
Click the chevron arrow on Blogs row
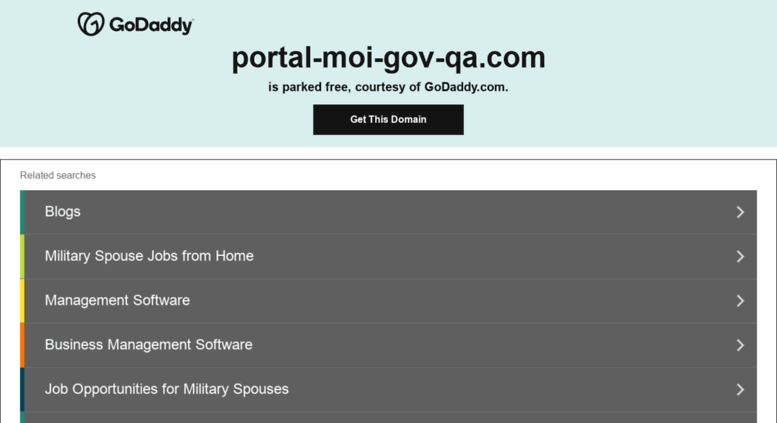pos(740,212)
